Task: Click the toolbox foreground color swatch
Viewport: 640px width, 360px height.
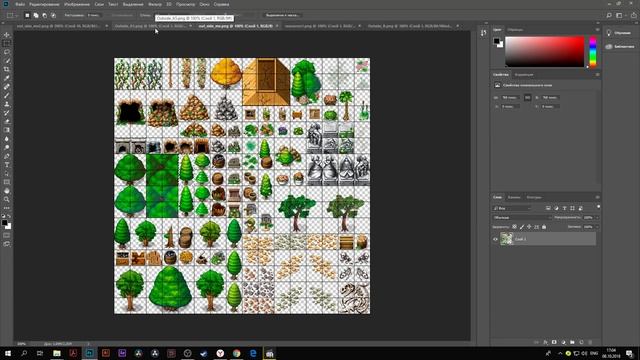Action: coord(4,223)
